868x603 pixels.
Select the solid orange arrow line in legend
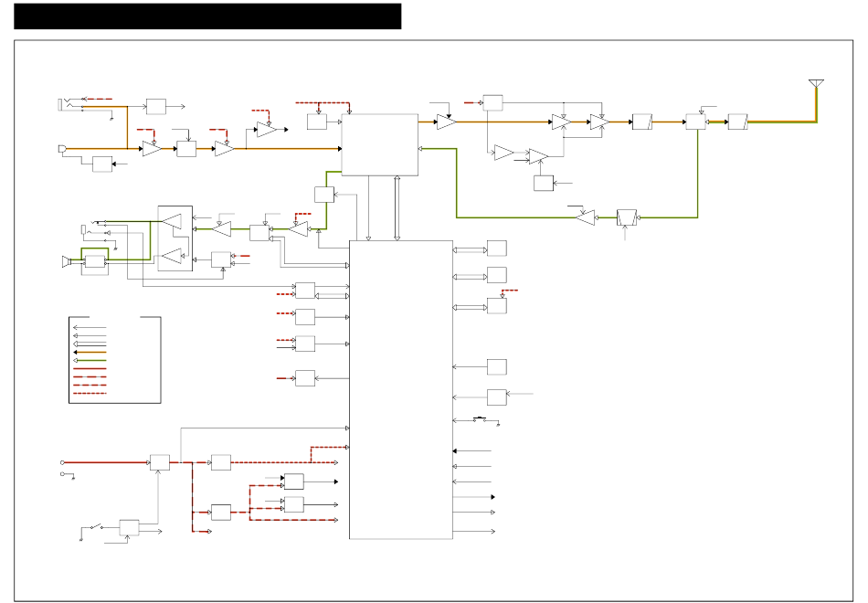pos(90,352)
